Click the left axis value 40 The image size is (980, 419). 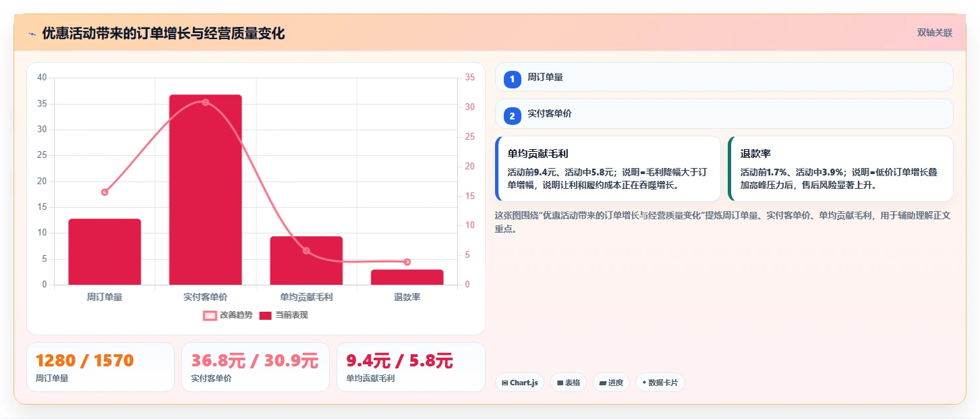42,78
